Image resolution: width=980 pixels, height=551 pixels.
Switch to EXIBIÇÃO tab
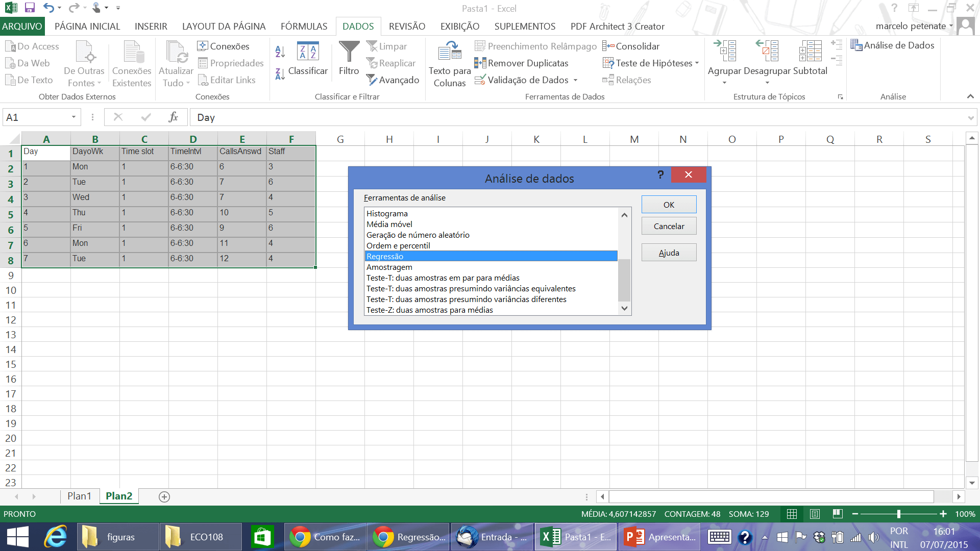point(460,27)
